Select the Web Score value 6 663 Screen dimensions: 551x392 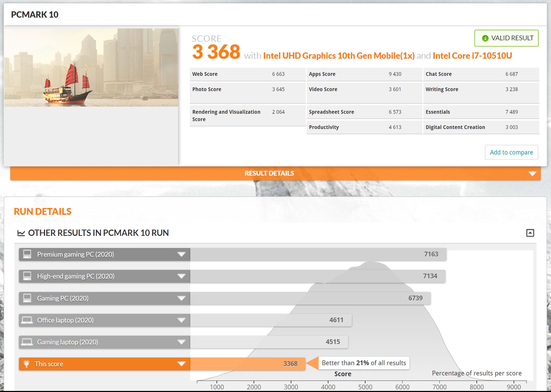pos(278,74)
